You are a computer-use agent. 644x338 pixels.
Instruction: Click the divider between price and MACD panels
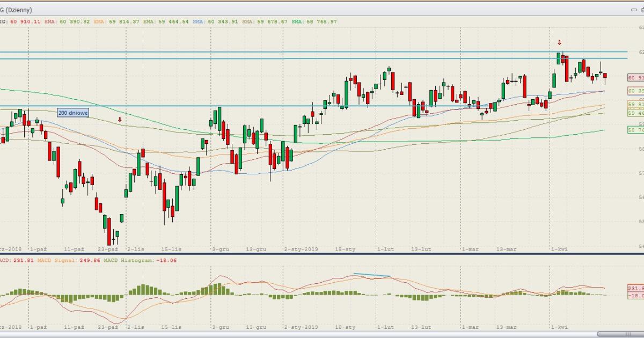(322, 254)
